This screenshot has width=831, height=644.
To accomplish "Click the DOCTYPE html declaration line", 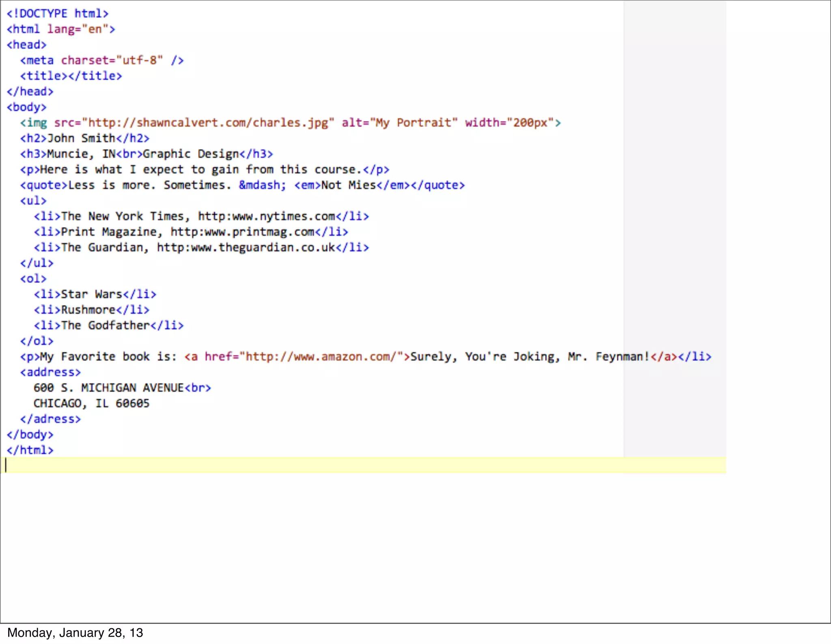I will click(57, 13).
